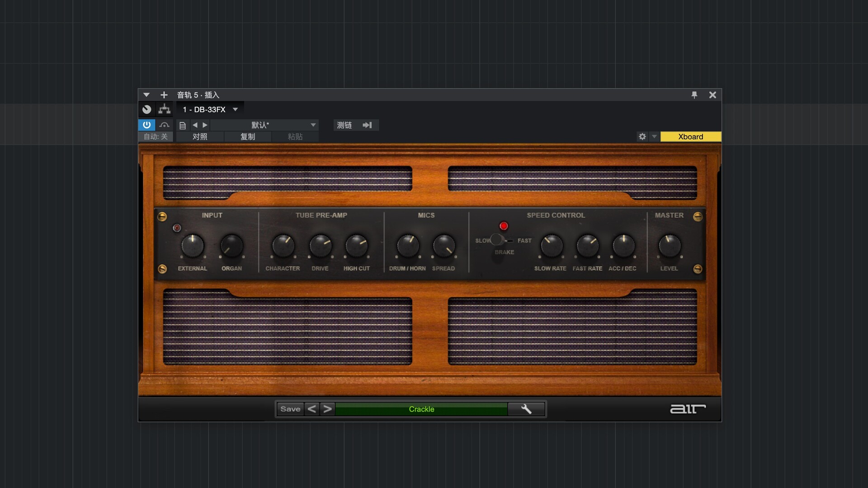Click the plus icon to add an insert

pyautogui.click(x=164, y=95)
